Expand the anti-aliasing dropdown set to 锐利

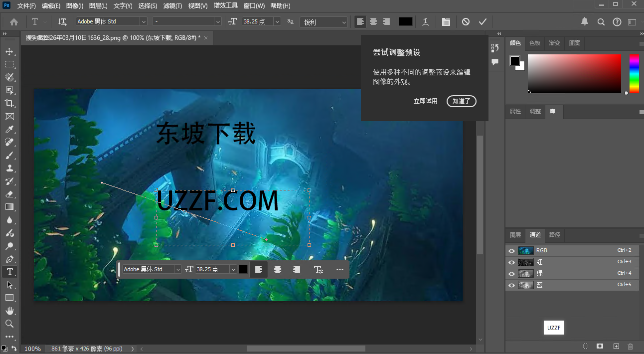point(345,21)
